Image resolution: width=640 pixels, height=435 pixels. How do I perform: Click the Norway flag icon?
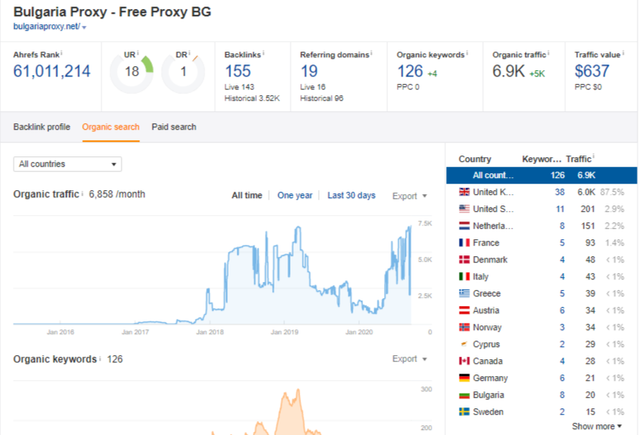(464, 327)
